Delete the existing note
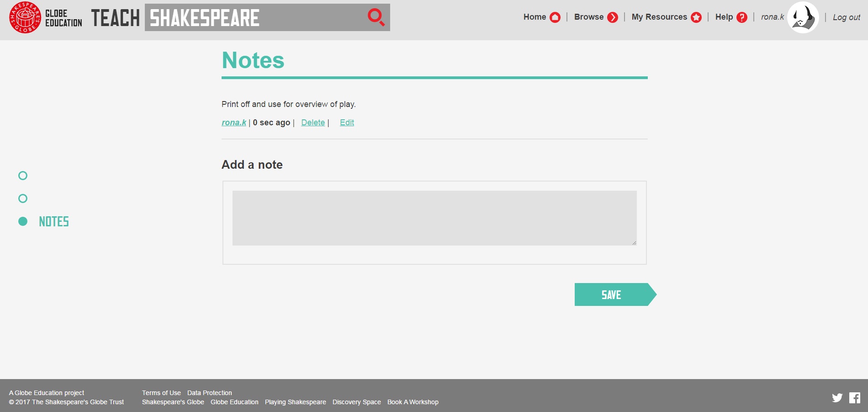Viewport: 868px width, 412px height. (313, 123)
